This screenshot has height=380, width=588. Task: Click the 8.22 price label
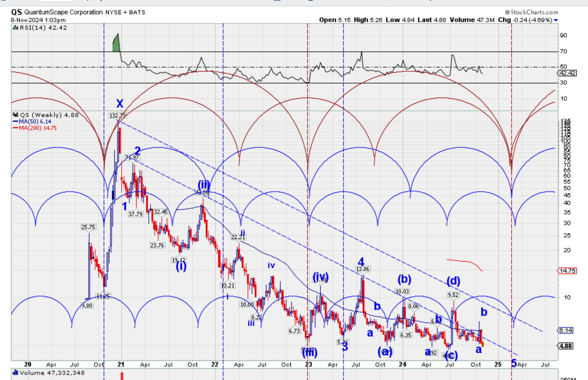(256, 318)
